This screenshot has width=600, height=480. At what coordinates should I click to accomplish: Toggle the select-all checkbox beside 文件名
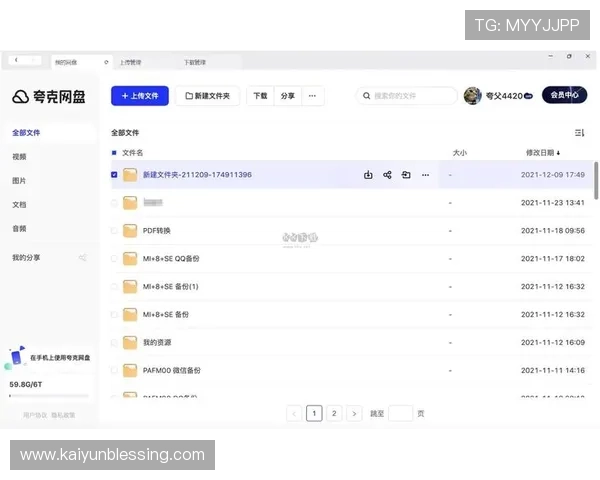point(114,153)
